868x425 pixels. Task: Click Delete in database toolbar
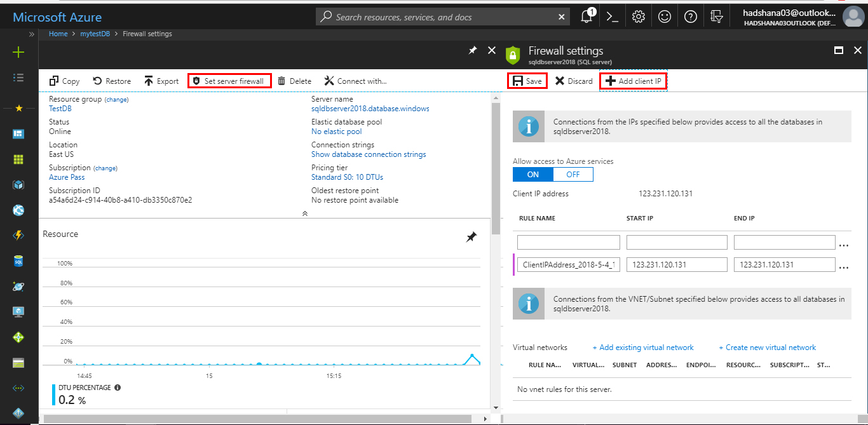tap(294, 81)
